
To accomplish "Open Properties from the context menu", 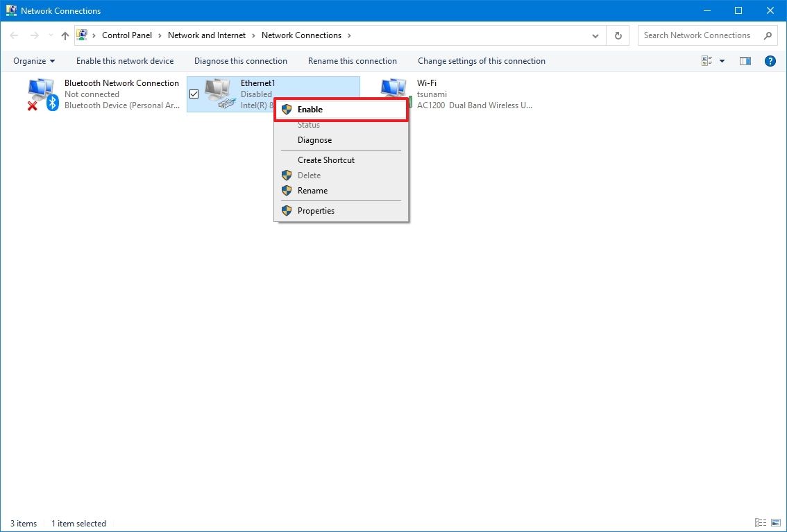I will (x=316, y=210).
